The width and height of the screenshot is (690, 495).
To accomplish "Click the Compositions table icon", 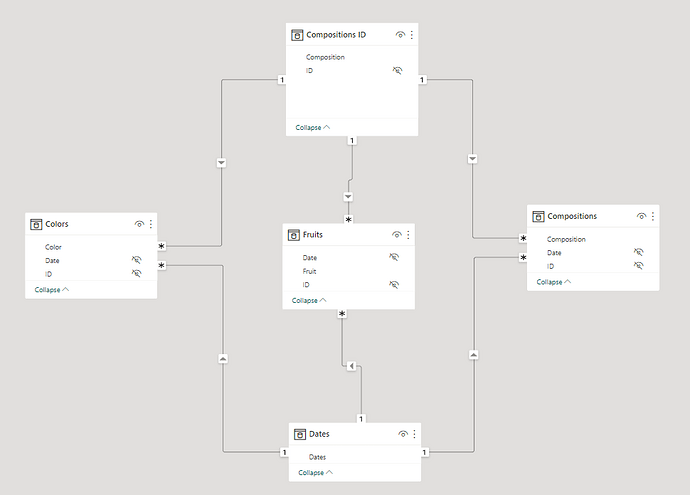I will (538, 216).
